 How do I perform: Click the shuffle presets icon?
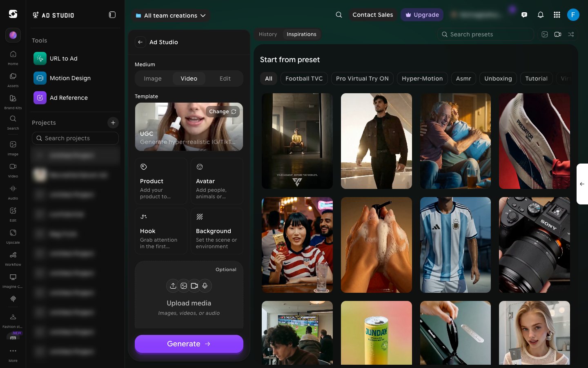tap(571, 34)
